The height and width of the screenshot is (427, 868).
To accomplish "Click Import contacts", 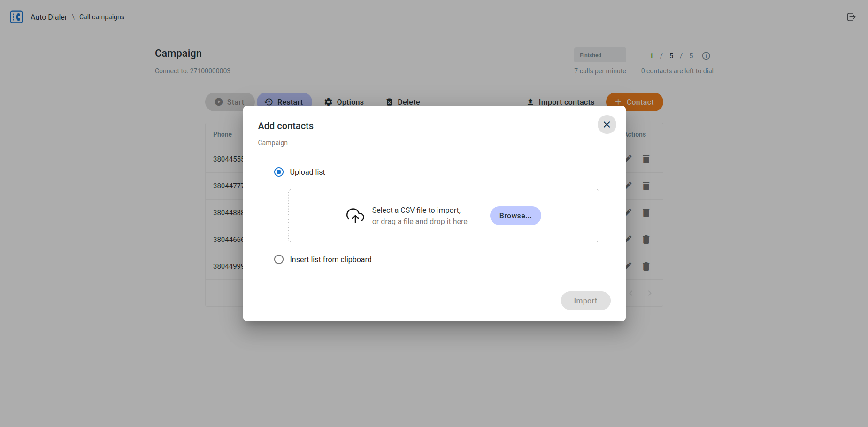I will pos(561,102).
